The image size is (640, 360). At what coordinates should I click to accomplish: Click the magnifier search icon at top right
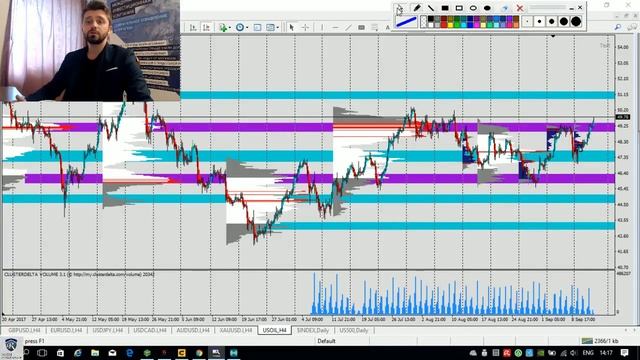click(x=618, y=27)
